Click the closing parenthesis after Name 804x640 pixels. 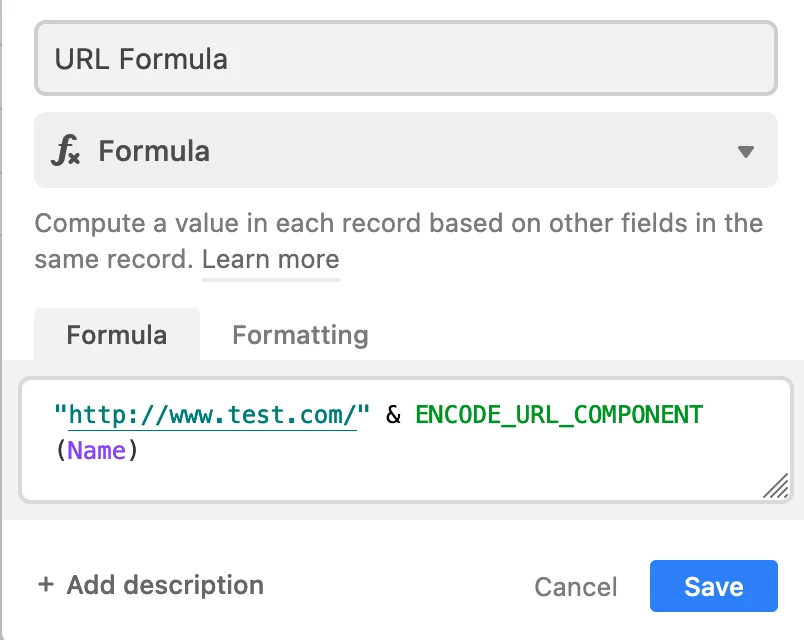pyautogui.click(x=133, y=451)
